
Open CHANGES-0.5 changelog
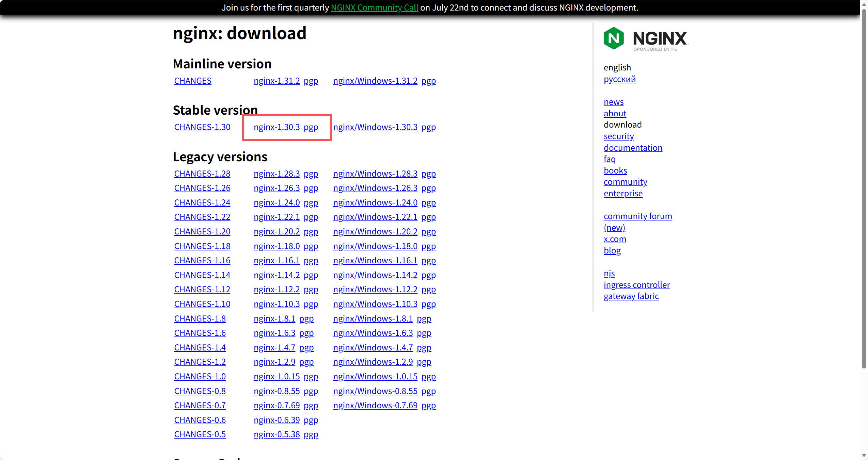200,434
